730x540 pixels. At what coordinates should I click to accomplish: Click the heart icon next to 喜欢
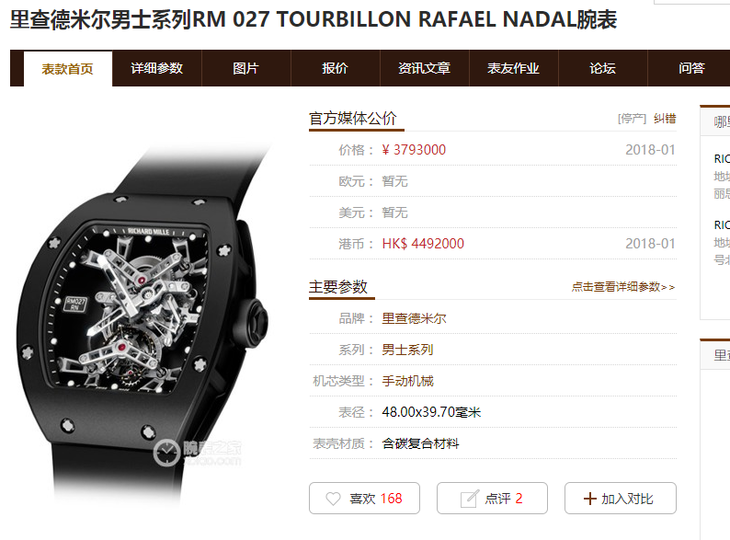(x=333, y=499)
